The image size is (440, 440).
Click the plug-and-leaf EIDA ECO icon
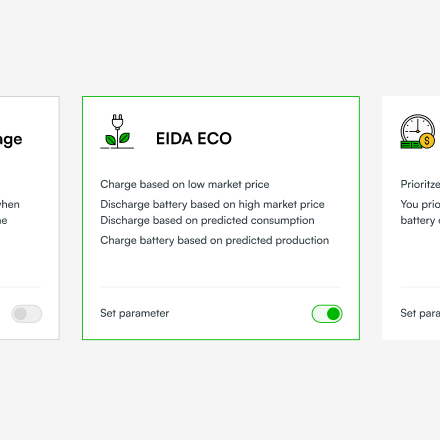[x=117, y=131]
